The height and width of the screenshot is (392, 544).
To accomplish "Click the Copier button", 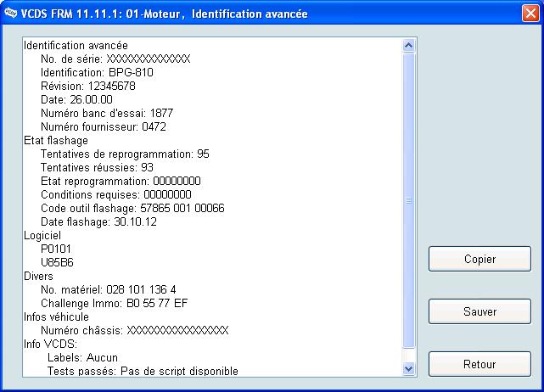I will coord(480,259).
